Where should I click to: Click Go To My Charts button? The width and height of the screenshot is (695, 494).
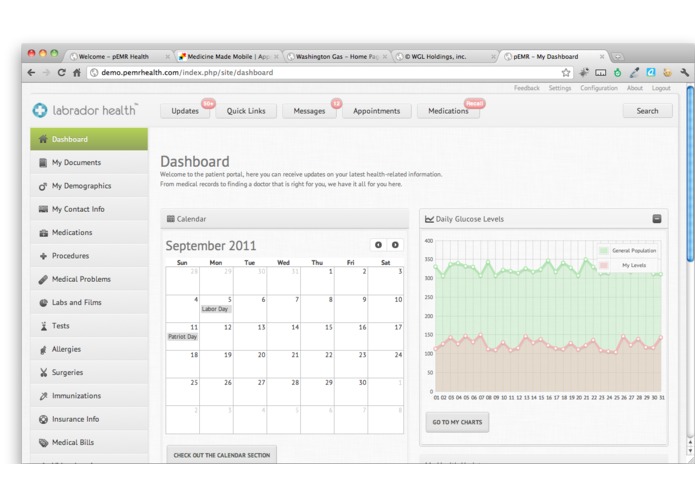(x=457, y=422)
